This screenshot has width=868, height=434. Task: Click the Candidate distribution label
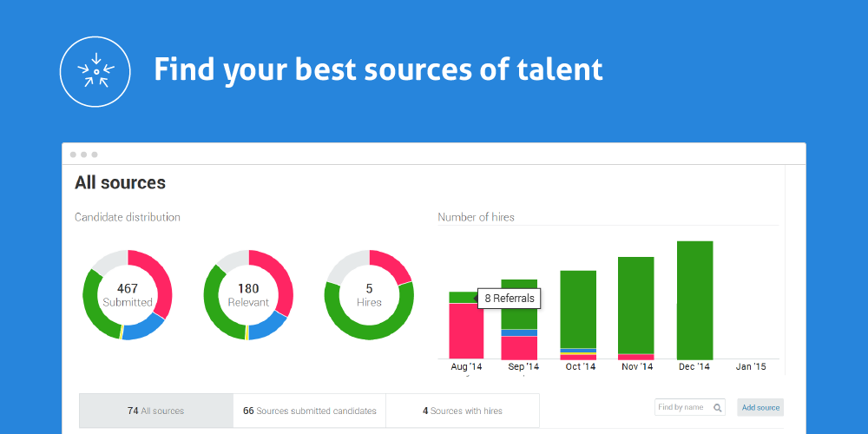pos(128,217)
